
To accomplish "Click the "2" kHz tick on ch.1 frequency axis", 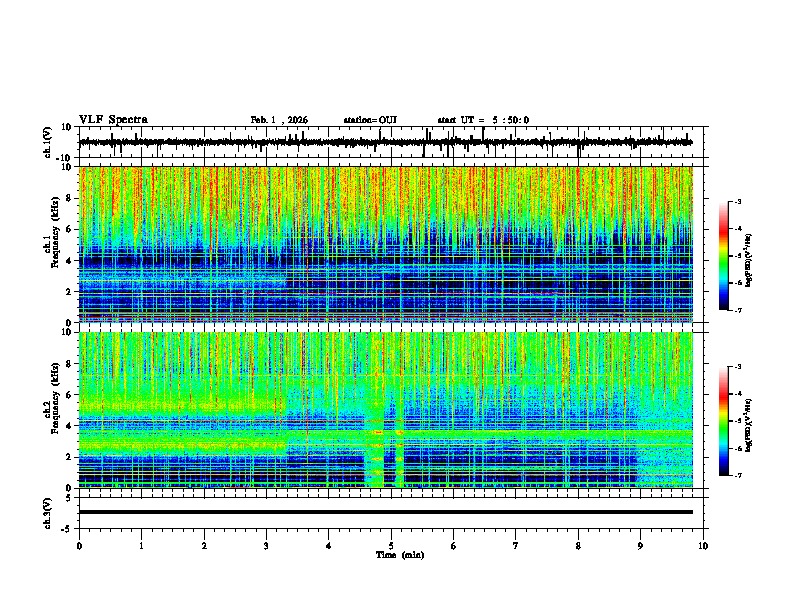I will [70, 292].
